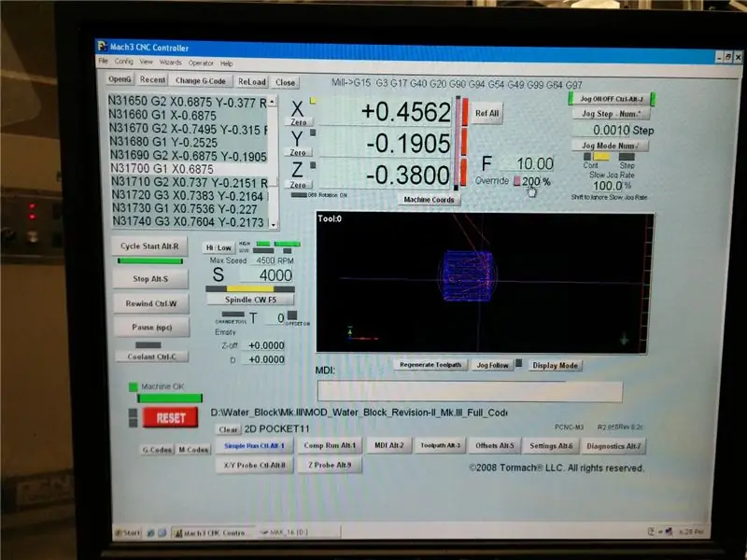Toggle the Hi/Low spindle range button

click(x=219, y=247)
